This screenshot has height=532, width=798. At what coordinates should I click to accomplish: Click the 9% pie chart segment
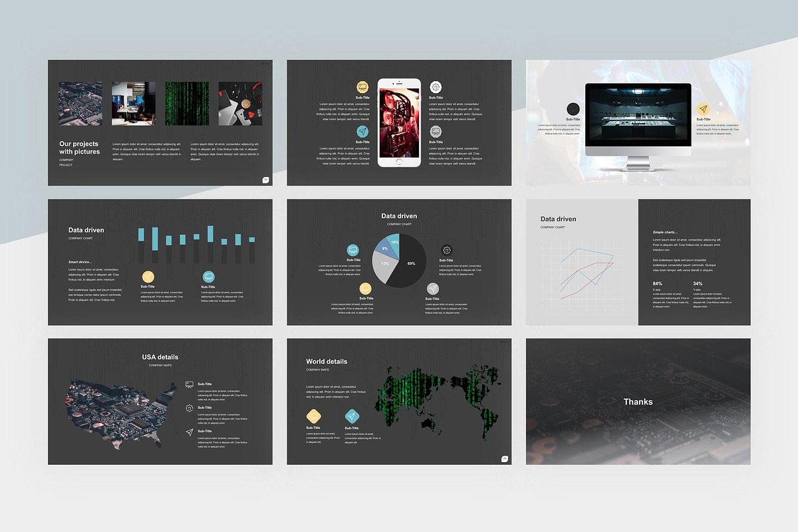385,248
